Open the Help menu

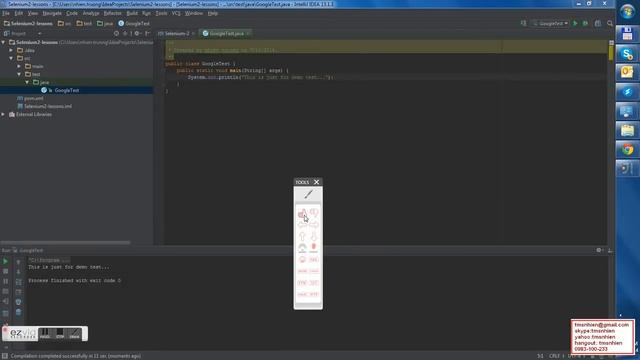pyautogui.click(x=213, y=13)
